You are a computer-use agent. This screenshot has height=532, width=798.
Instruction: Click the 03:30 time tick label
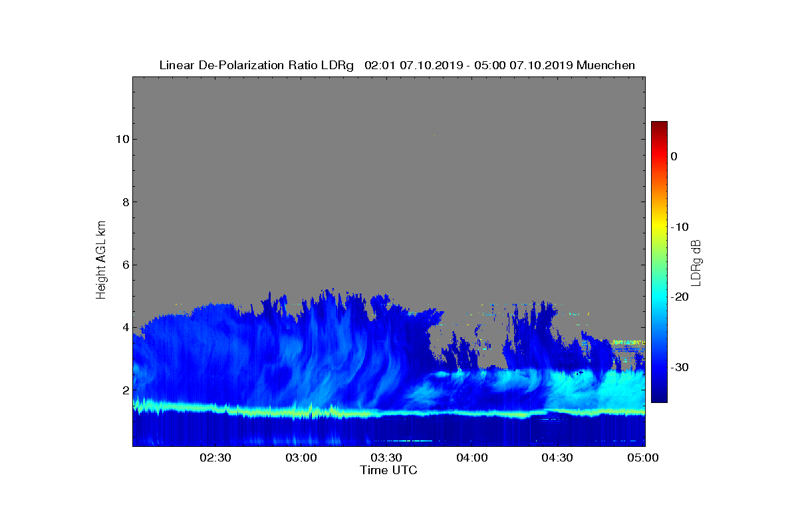(x=386, y=458)
